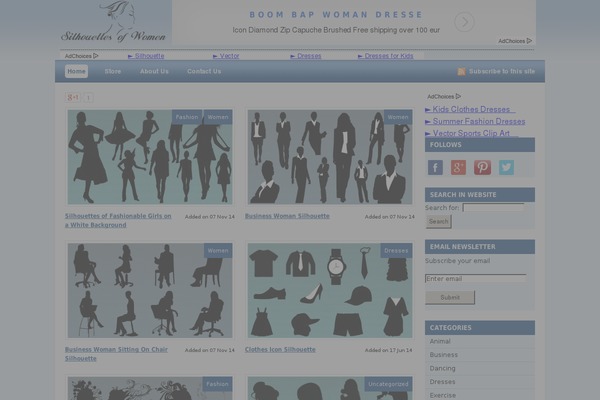This screenshot has height=400, width=600.
Task: Open the Clothes Icon Silhouette post link
Action: (x=280, y=349)
